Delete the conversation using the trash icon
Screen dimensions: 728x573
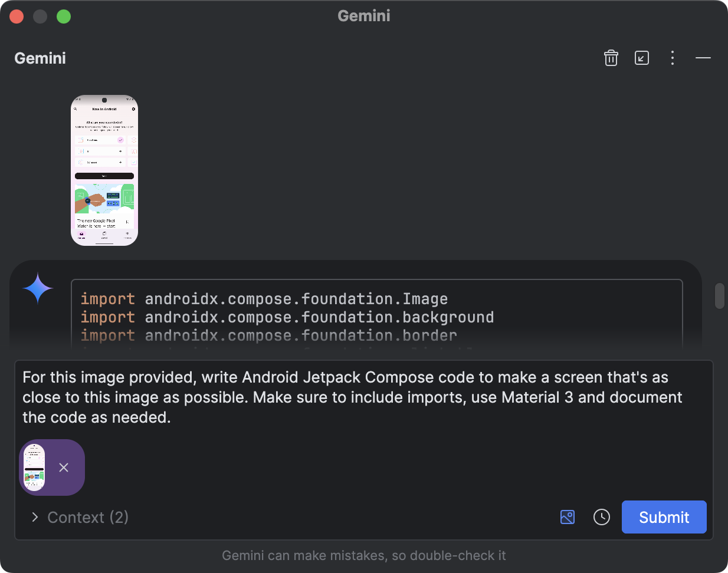pyautogui.click(x=611, y=58)
